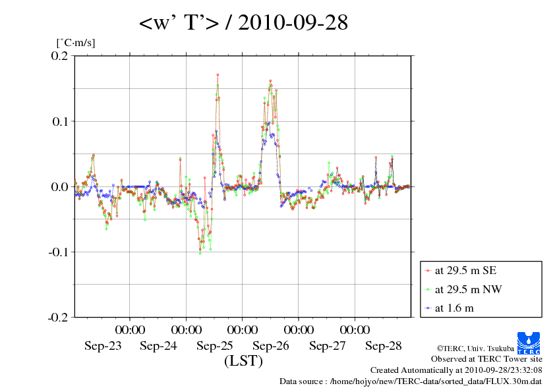Select the legend label 'at 29.5 m NW'
555x392 pixels.
[x=468, y=289]
